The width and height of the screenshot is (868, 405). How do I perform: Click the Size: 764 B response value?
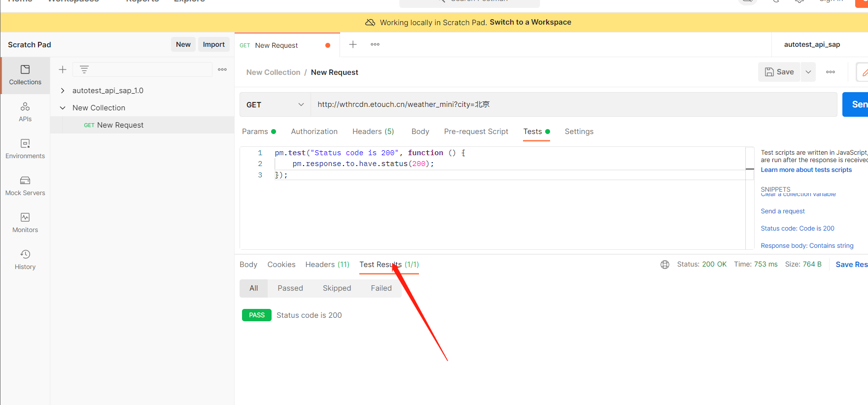[x=803, y=265]
